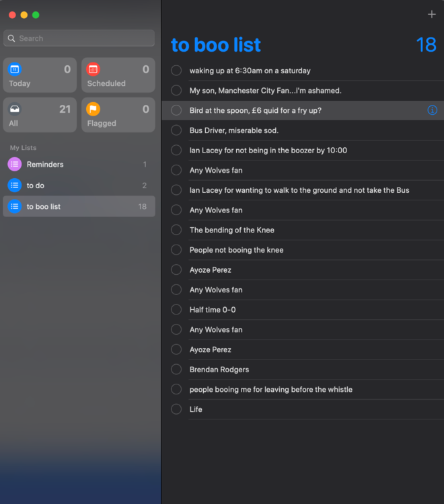Click the blue to do list icon
Image resolution: width=444 pixels, height=504 pixels.
[15, 185]
